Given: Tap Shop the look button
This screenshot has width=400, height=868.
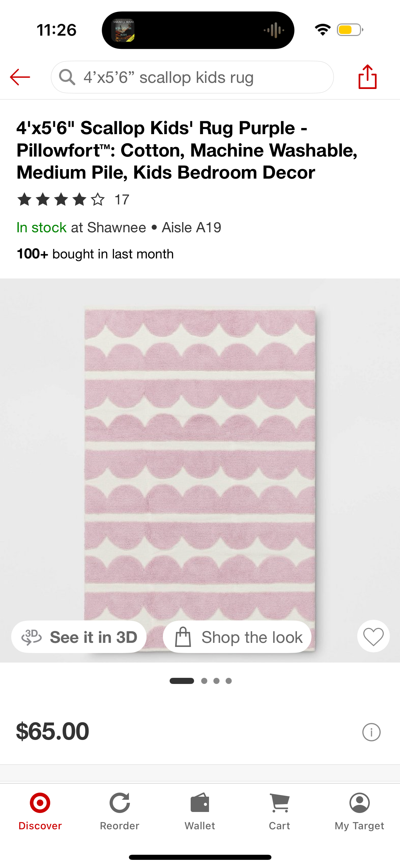Looking at the screenshot, I should coord(237,637).
